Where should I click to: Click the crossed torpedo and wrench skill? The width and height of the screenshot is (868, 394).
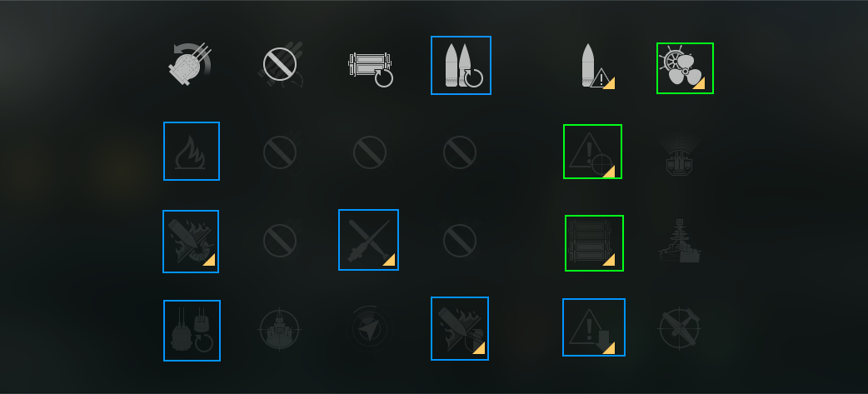pos(369,240)
